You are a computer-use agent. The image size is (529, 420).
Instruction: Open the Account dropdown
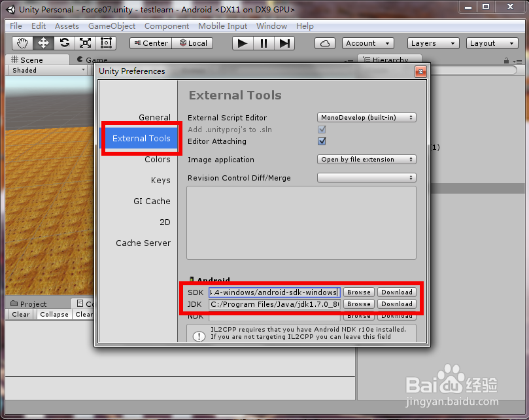[368, 43]
